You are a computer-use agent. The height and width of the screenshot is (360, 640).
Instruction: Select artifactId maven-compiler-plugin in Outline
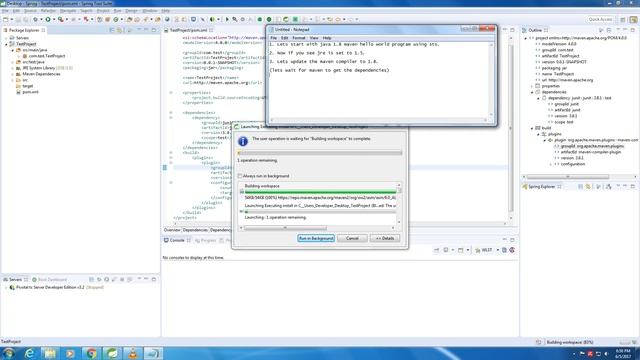point(590,152)
